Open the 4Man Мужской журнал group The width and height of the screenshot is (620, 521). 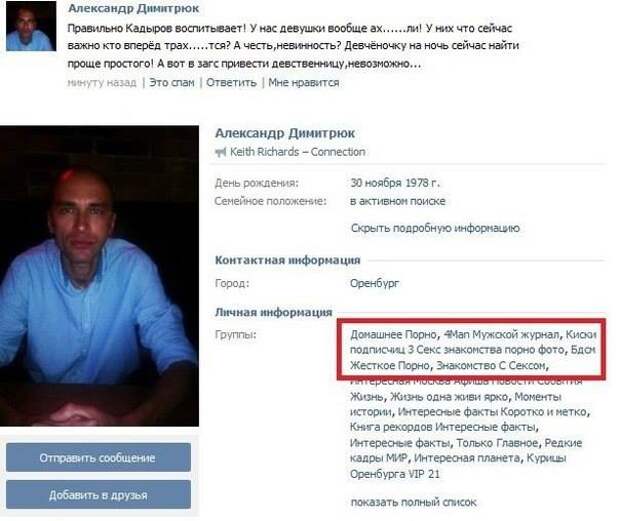[x=502, y=335]
